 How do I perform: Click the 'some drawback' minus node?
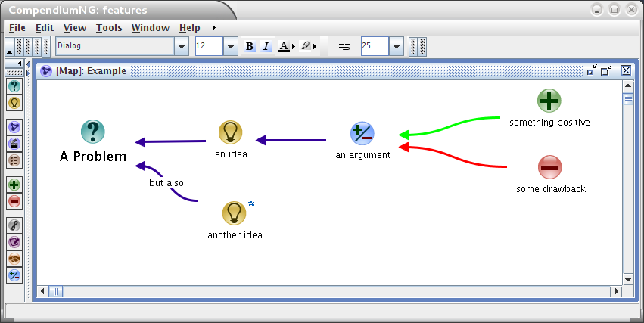tap(549, 167)
